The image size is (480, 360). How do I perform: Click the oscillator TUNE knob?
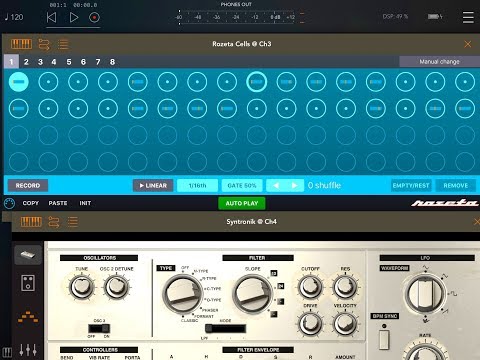pos(81,287)
